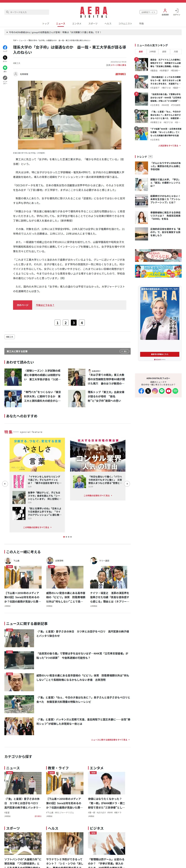Screen dimensions: 186x868
Task: Open ランキング item 5 on 立花孝志
Action: pyautogui.click(x=158, y=134)
